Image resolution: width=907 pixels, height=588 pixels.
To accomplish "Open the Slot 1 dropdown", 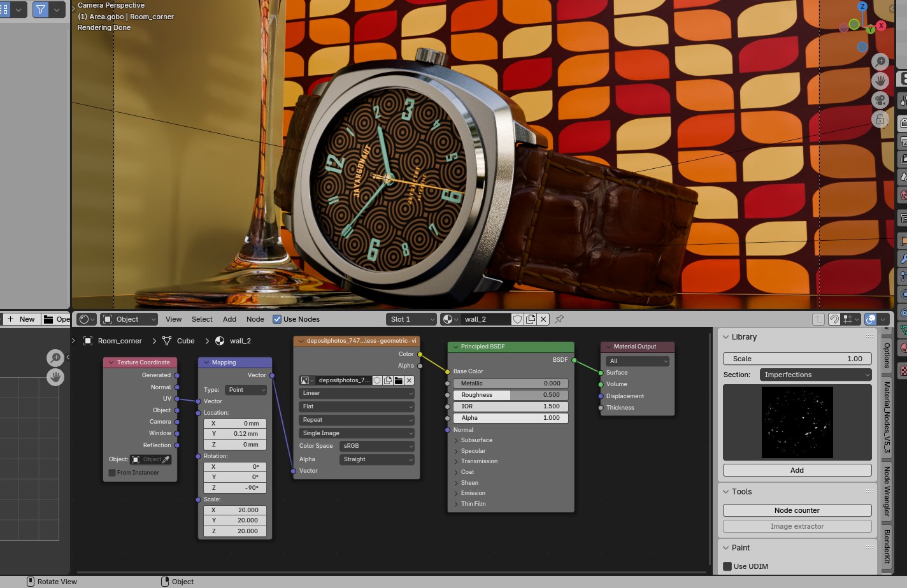I will point(411,319).
